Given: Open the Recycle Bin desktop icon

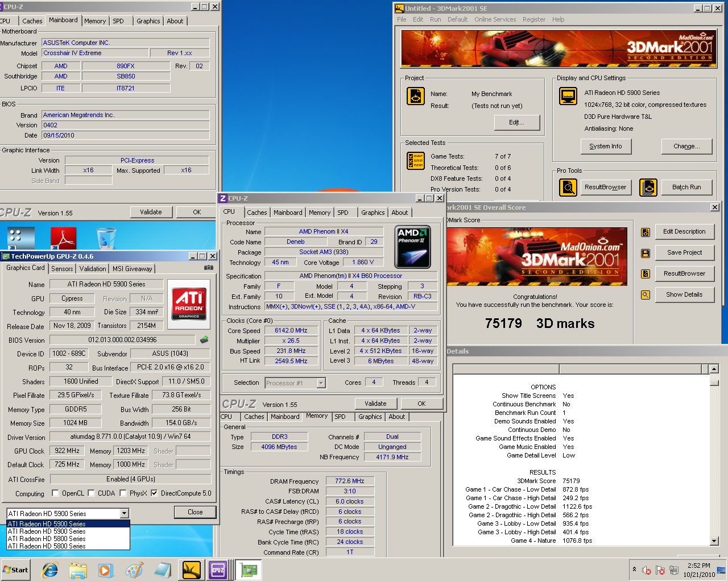Looking at the screenshot, I should (106, 238).
